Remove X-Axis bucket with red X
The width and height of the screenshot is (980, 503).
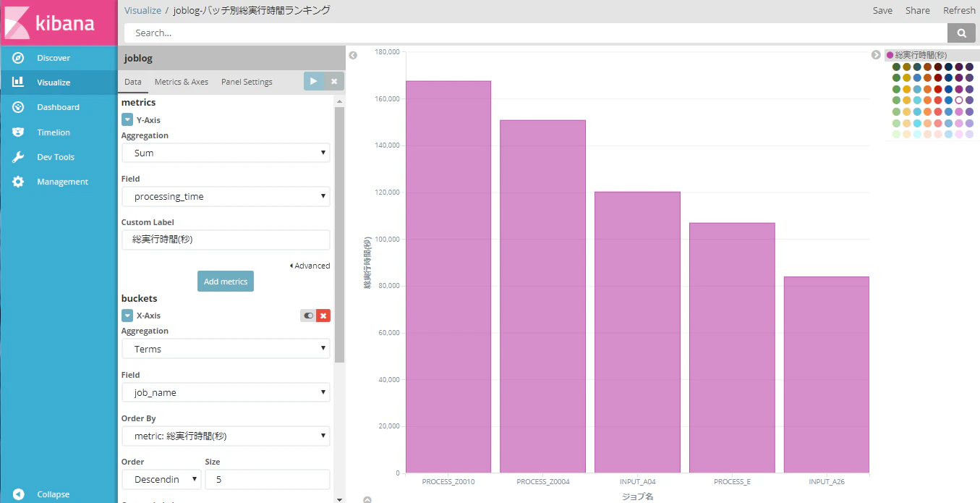point(323,316)
